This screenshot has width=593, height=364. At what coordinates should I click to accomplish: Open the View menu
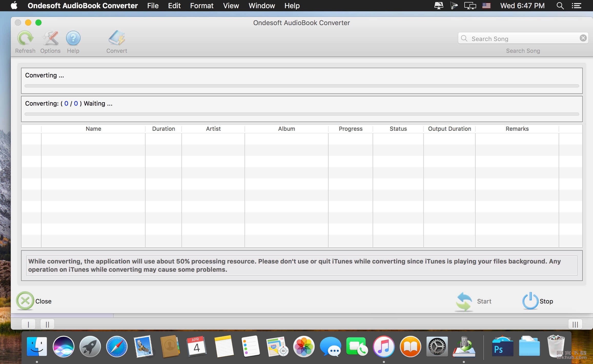tap(231, 5)
